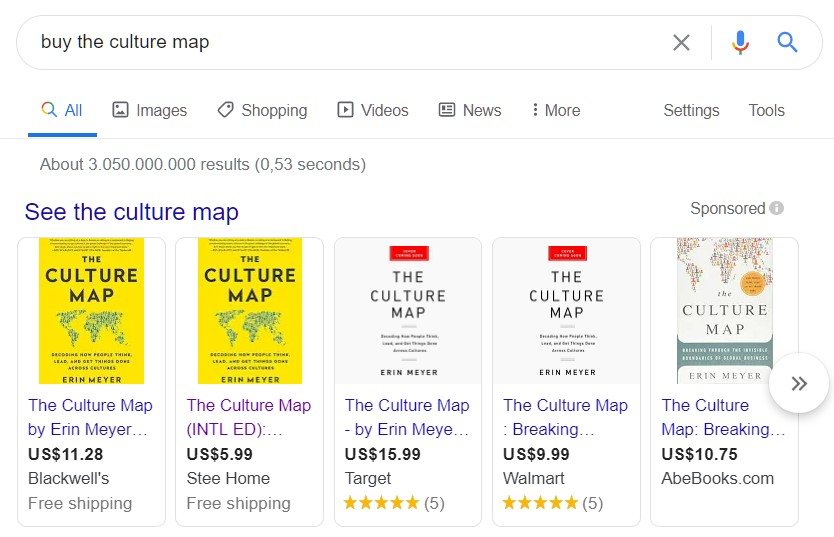Click the US$5.99 price
Screen dimensions: 834x537
coord(220,454)
